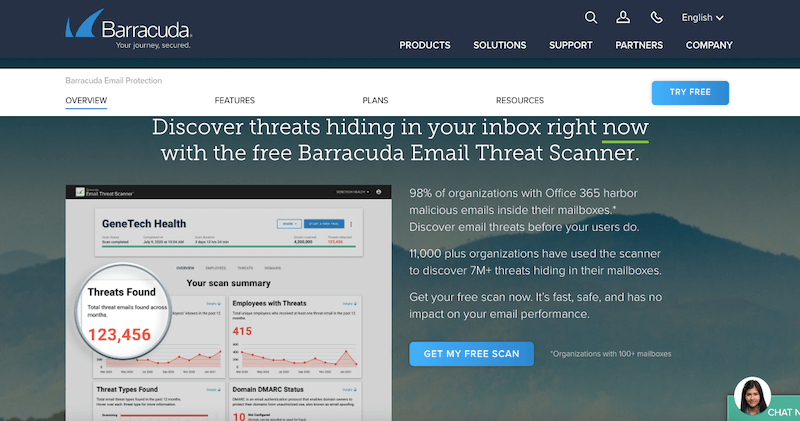Switch to the FEATURES tab
This screenshot has height=421, width=800.
click(234, 101)
